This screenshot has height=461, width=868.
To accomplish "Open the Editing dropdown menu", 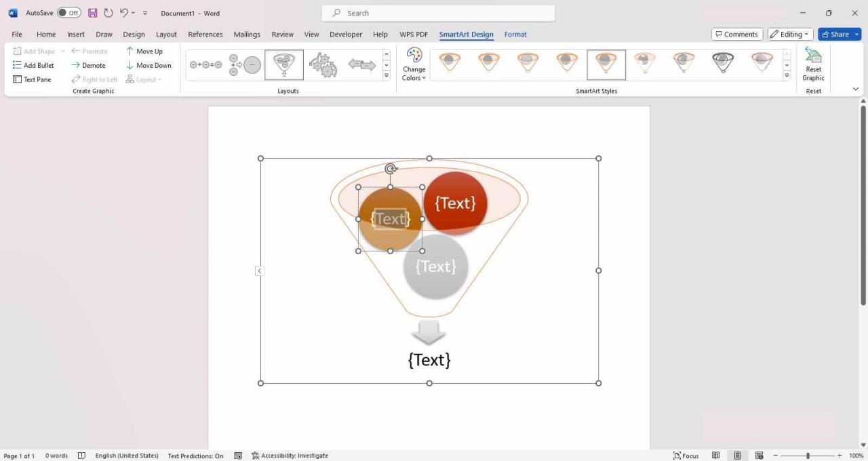I will [789, 34].
